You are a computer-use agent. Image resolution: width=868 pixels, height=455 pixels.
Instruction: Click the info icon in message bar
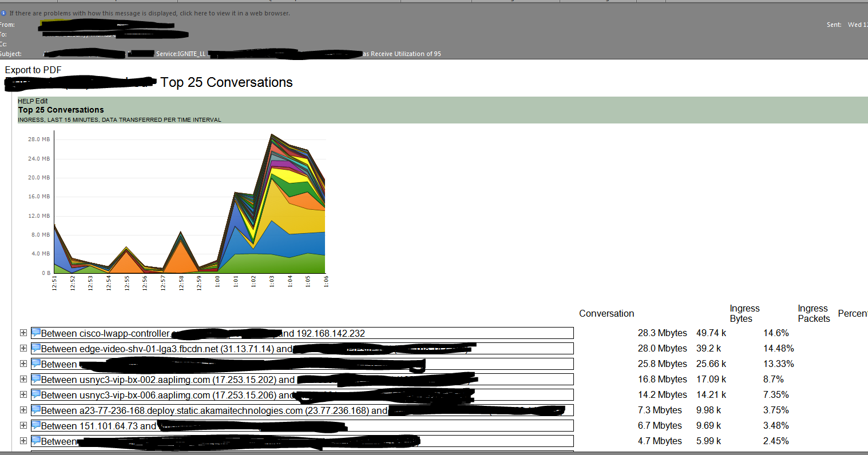pyautogui.click(x=3, y=13)
